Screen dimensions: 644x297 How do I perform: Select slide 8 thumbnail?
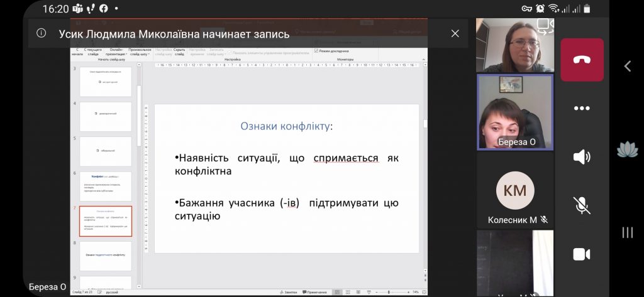106,256
